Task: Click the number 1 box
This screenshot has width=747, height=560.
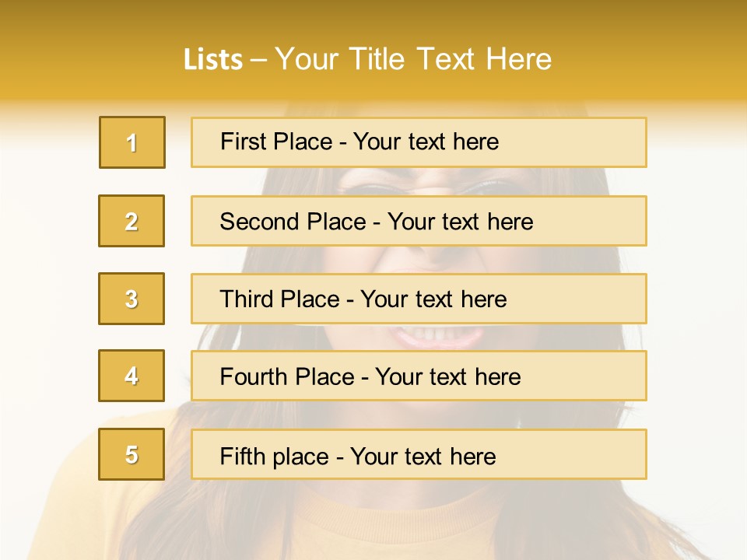Action: (132, 142)
